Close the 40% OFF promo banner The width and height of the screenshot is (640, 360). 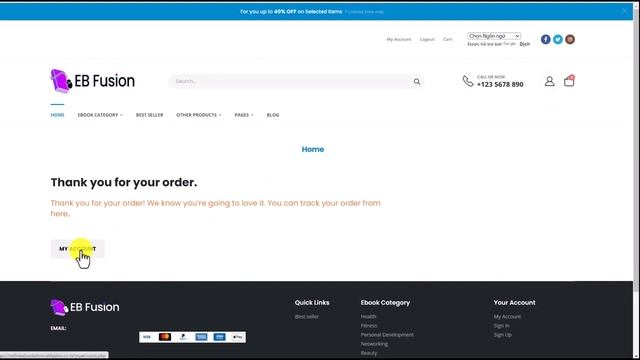[x=624, y=11]
